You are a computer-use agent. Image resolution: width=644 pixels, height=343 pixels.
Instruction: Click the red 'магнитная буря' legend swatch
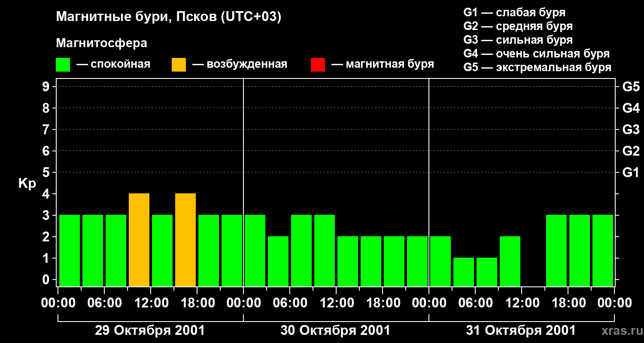click(x=318, y=65)
